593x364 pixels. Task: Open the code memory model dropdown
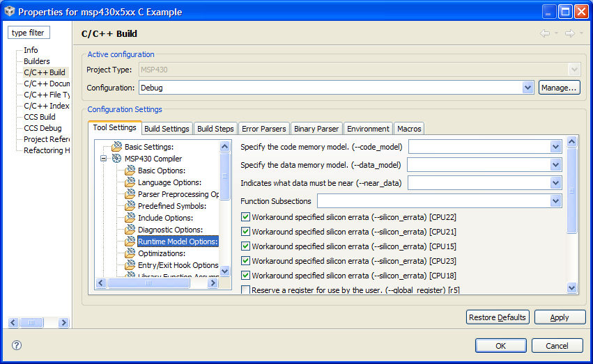tap(555, 147)
